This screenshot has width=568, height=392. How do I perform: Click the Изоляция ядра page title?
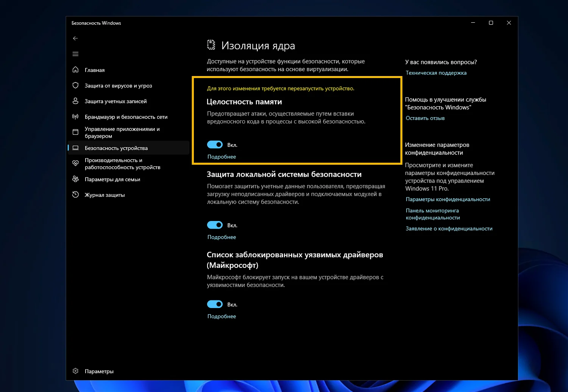tap(258, 45)
